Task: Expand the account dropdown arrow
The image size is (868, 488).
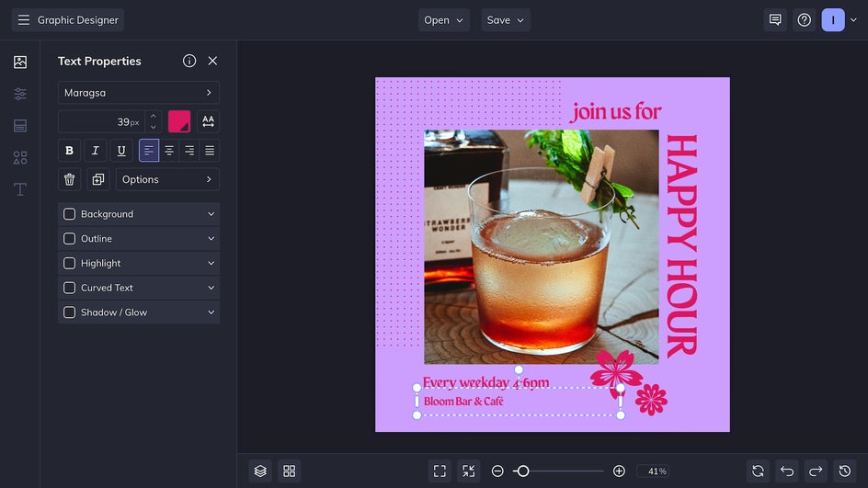Action: point(853,20)
